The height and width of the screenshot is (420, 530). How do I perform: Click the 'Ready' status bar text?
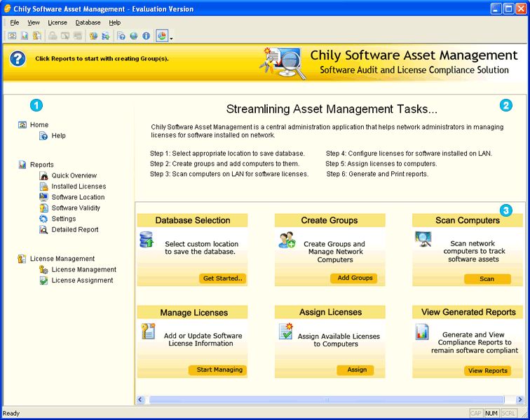point(11,413)
